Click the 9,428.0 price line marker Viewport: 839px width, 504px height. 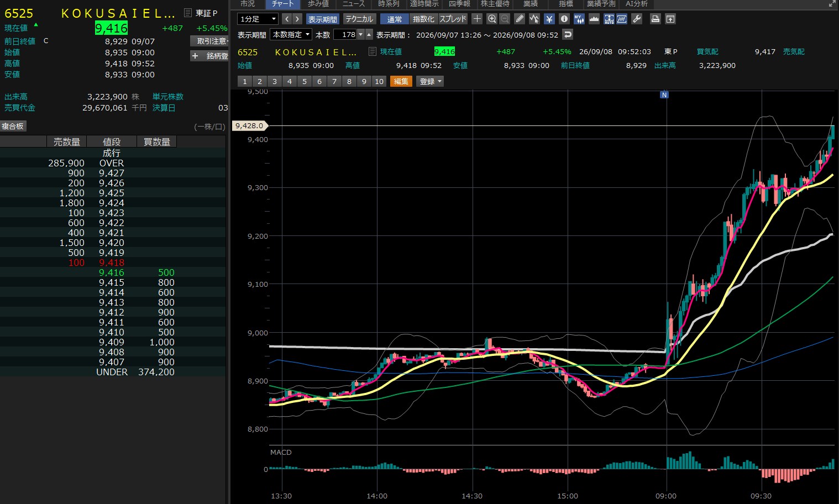point(250,125)
